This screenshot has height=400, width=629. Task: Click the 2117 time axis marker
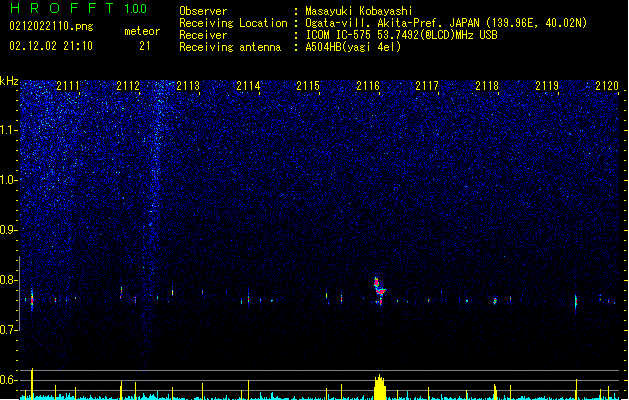click(427, 86)
